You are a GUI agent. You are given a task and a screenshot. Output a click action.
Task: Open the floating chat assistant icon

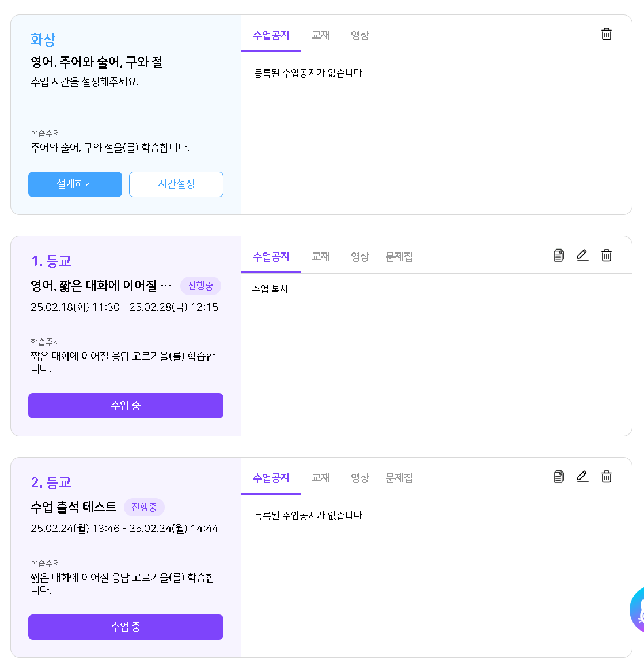(638, 610)
